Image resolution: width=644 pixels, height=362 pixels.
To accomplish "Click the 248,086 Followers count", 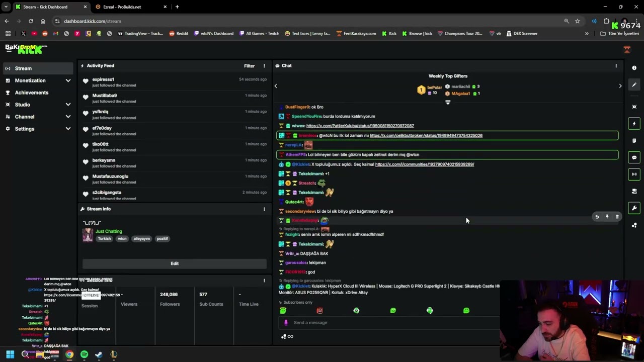I will [169, 295].
